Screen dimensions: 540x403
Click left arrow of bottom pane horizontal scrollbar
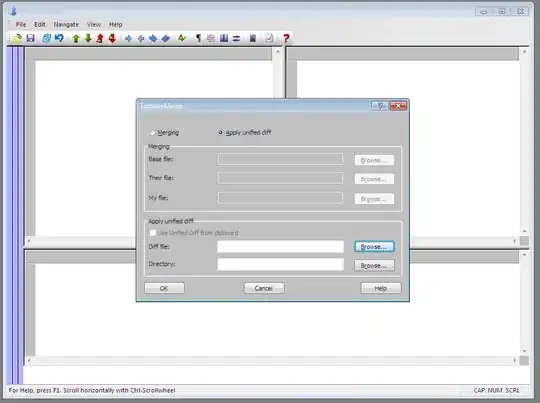click(29, 361)
